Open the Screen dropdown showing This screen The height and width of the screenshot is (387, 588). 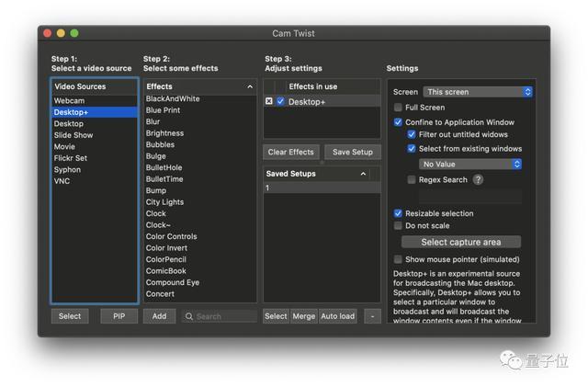[x=478, y=92]
